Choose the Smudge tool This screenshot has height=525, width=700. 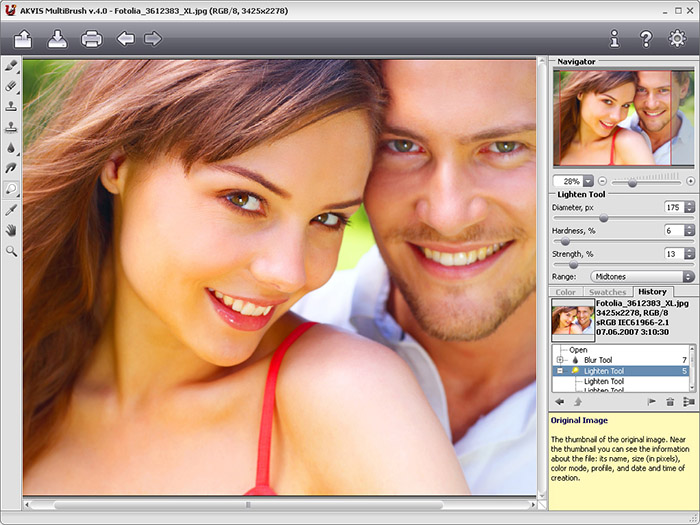click(12, 168)
